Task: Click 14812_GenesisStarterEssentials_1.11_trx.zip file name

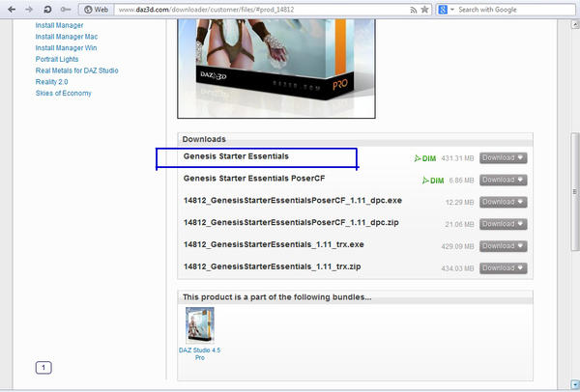Action: click(x=272, y=266)
